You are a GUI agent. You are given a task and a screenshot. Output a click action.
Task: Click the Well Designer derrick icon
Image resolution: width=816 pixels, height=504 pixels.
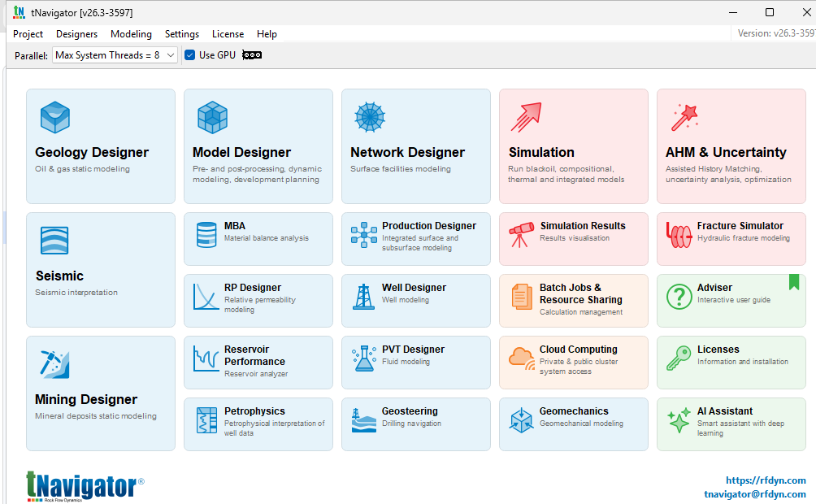pyautogui.click(x=364, y=297)
